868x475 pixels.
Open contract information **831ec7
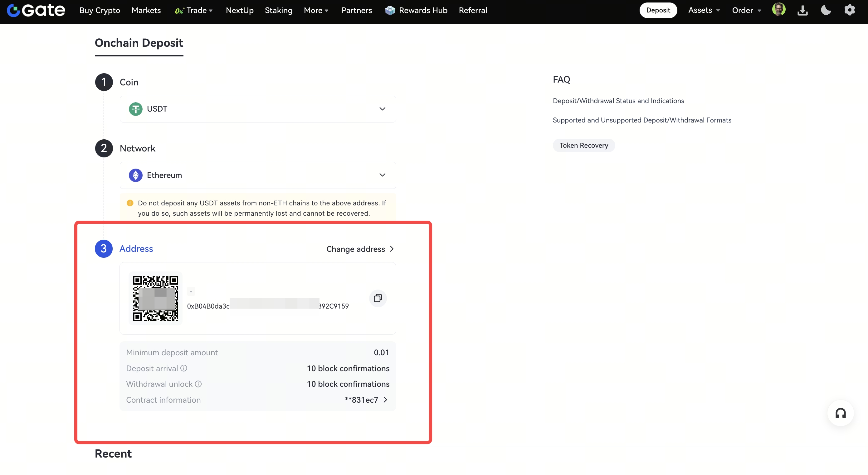pyautogui.click(x=366, y=400)
